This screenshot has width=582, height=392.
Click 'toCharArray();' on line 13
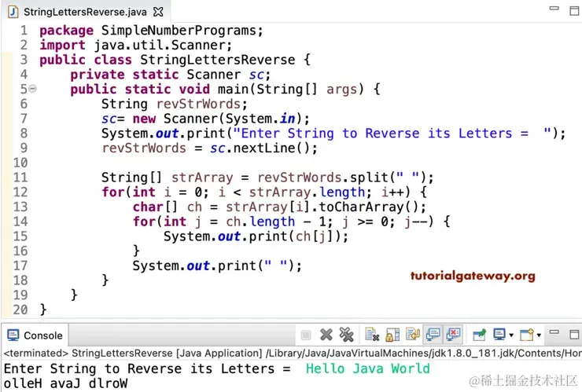click(373, 207)
